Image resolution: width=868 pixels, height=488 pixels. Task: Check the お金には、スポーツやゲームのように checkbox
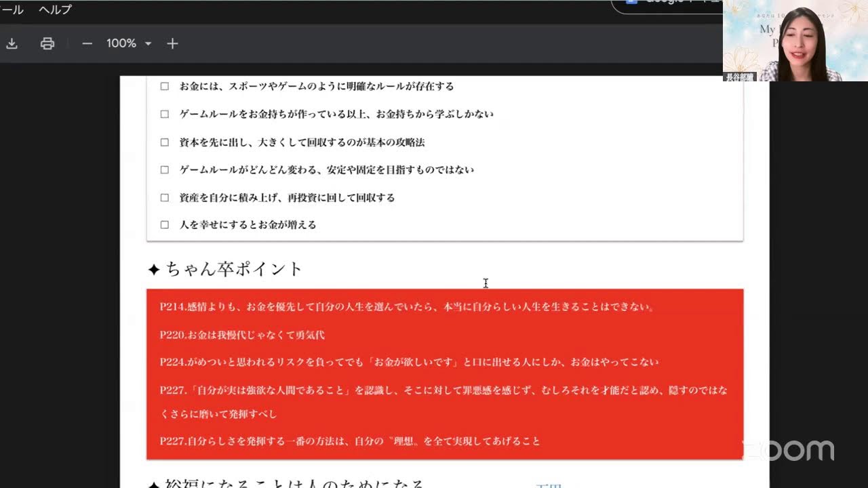click(x=164, y=86)
